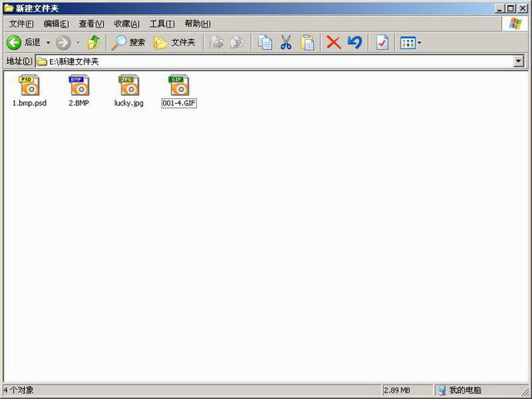
Task: Open the Search (搜索) pane
Action: point(128,42)
